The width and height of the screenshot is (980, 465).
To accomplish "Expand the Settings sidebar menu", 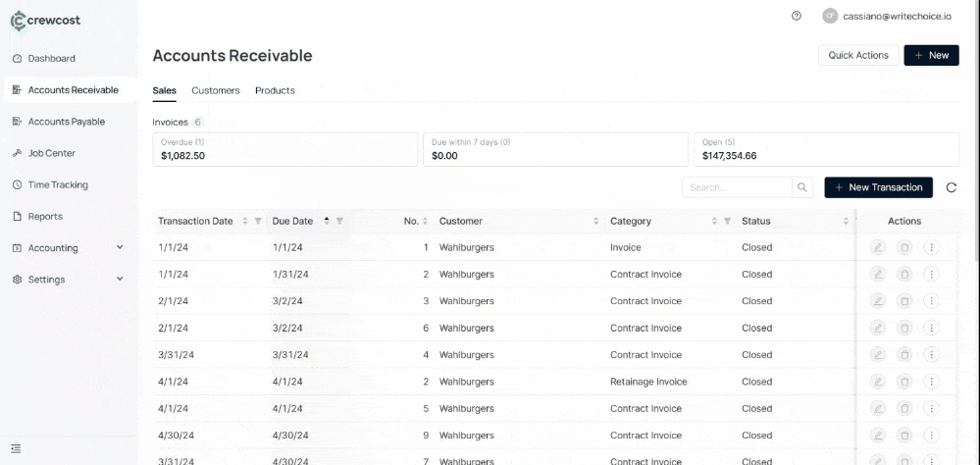I will point(120,279).
